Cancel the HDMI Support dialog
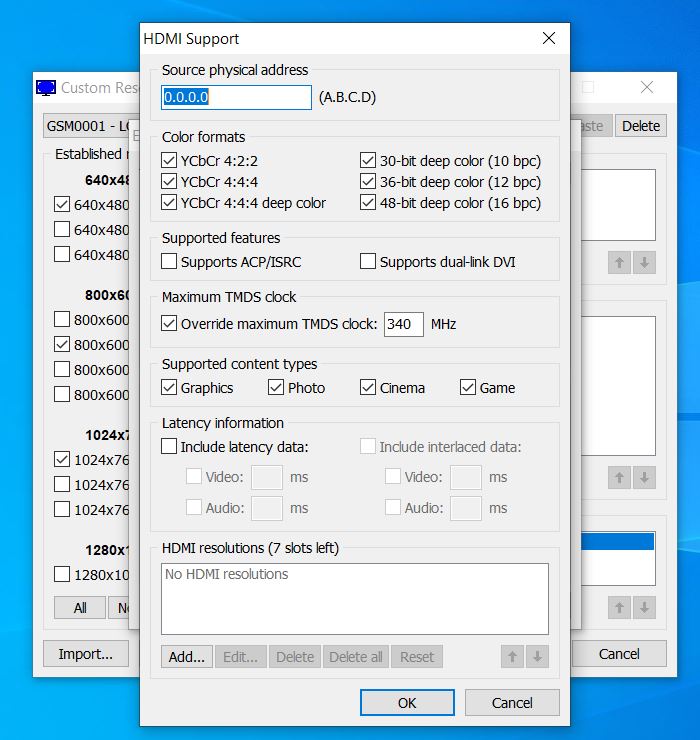This screenshot has height=740, width=700. [x=512, y=703]
